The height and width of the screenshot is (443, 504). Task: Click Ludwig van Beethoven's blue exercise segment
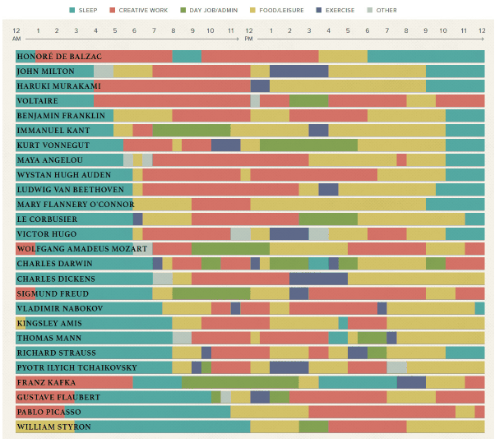tap(328, 190)
